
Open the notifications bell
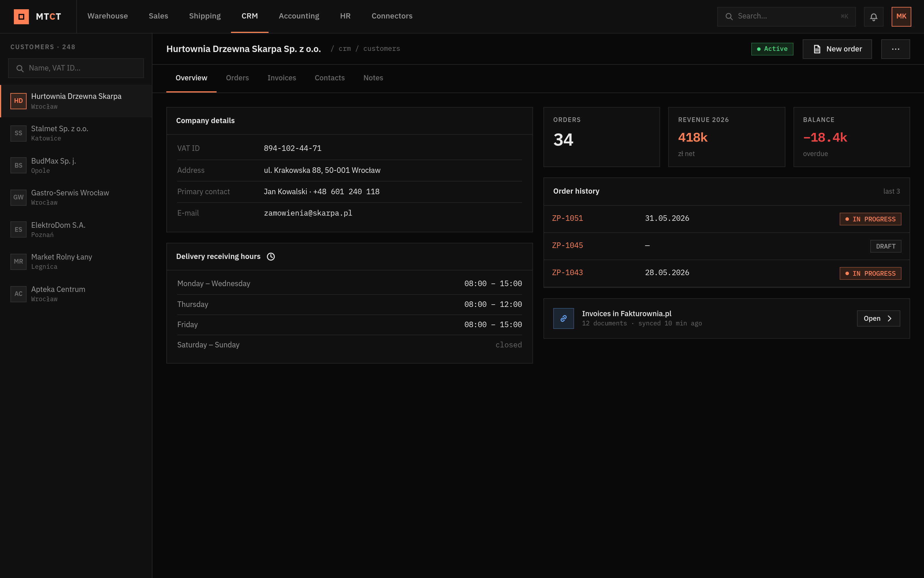coord(873,17)
